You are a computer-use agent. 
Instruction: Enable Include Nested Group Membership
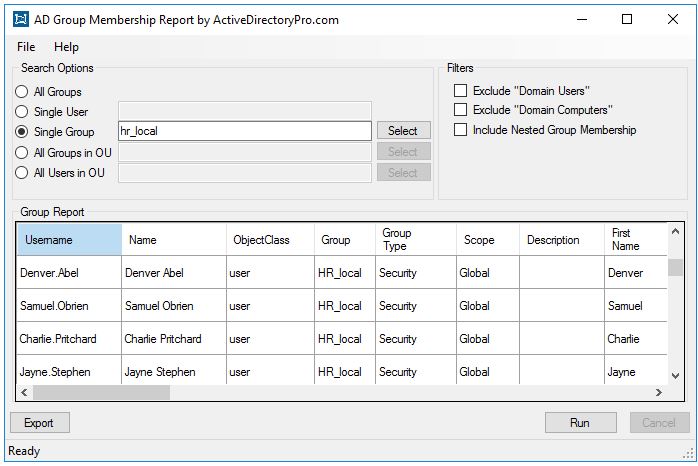click(x=460, y=130)
